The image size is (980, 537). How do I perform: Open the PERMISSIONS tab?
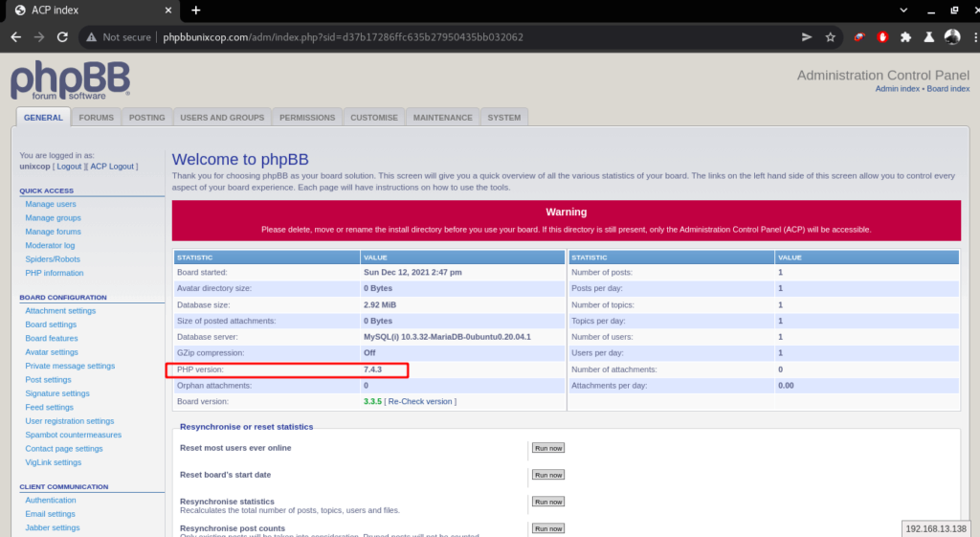tap(307, 118)
